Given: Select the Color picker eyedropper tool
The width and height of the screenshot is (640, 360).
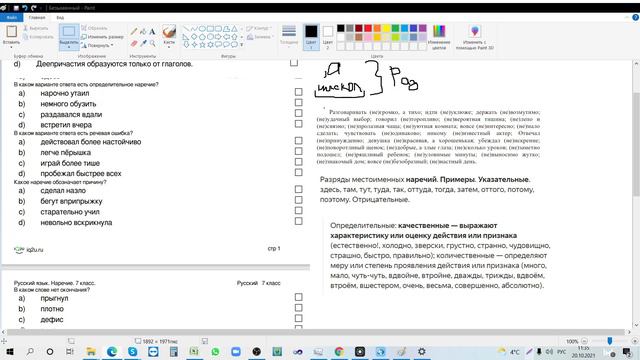Looking at the screenshot, I should click(x=143, y=43).
